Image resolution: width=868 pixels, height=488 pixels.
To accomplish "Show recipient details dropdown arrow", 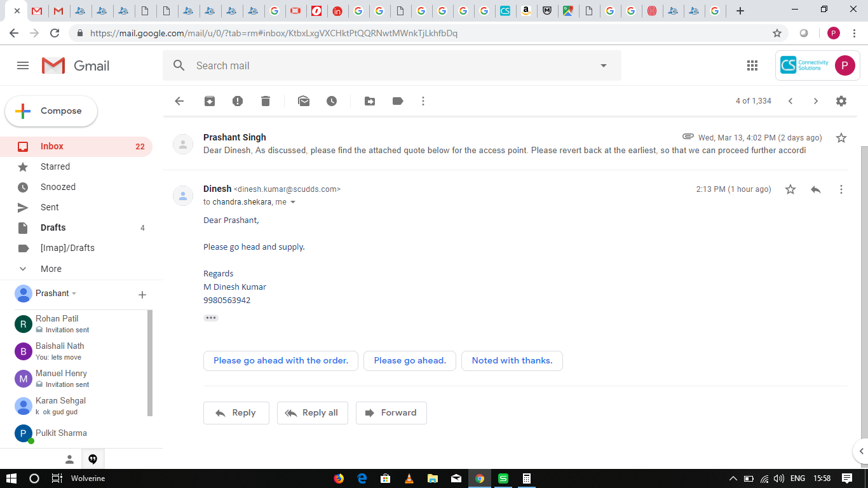I will point(293,202).
